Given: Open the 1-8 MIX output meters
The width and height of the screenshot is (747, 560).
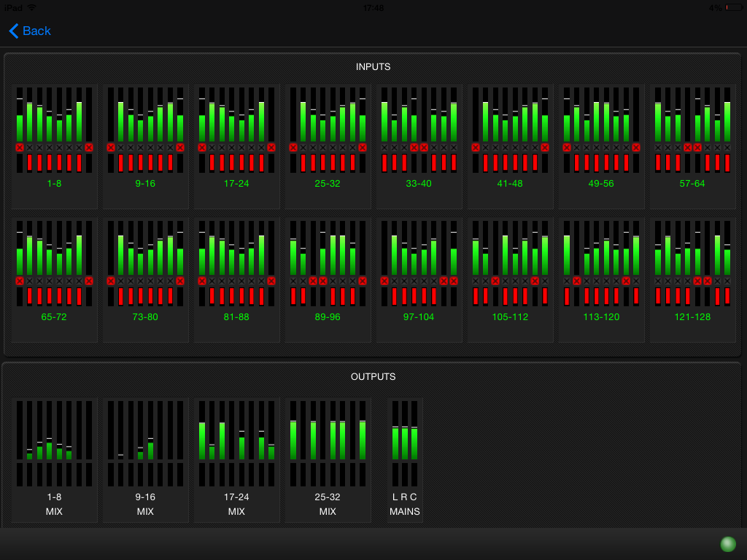Looking at the screenshot, I should [54, 459].
